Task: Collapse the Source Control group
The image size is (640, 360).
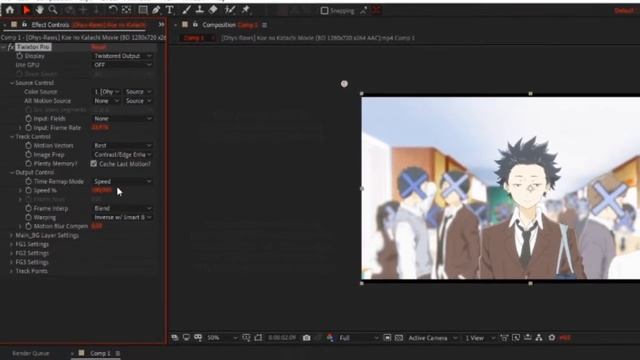Action: (11, 83)
